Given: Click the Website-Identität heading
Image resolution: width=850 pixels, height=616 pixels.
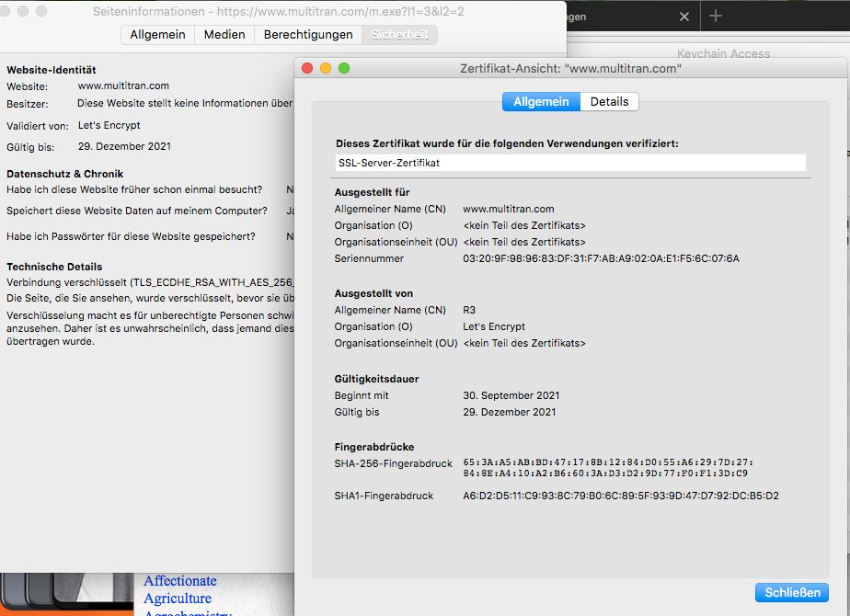Looking at the screenshot, I should [52, 70].
